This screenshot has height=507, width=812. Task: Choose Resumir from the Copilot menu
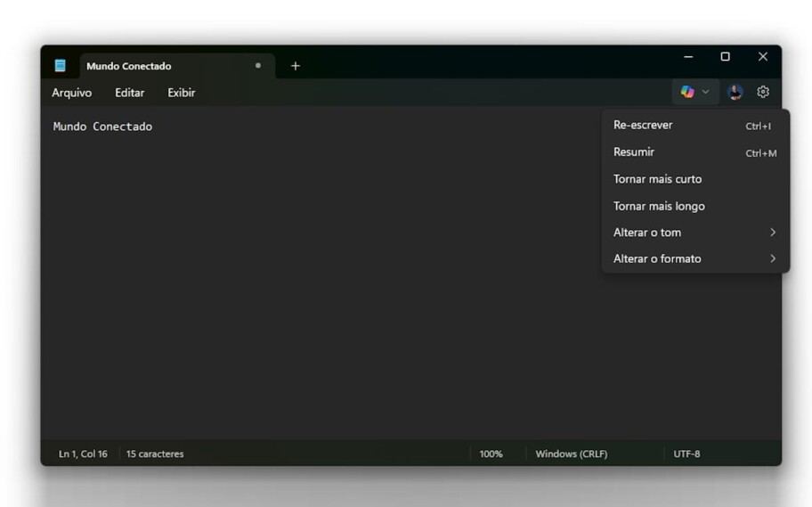(695, 151)
